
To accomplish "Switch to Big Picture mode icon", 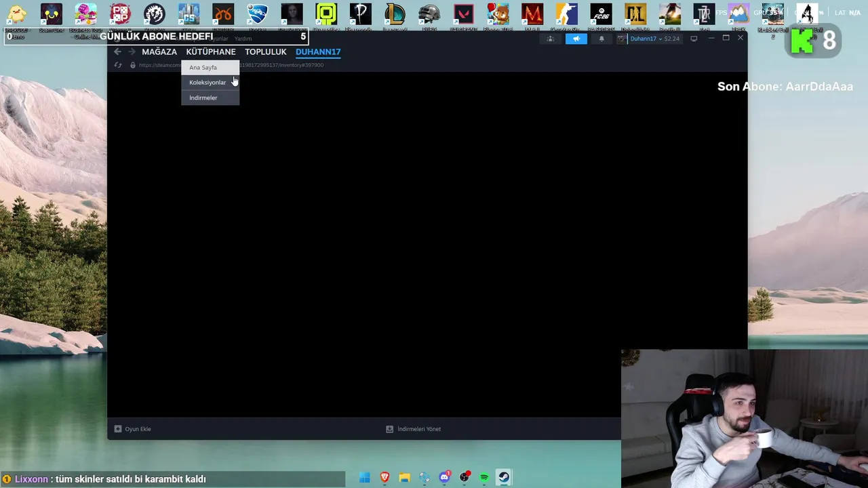I will [x=694, y=39].
